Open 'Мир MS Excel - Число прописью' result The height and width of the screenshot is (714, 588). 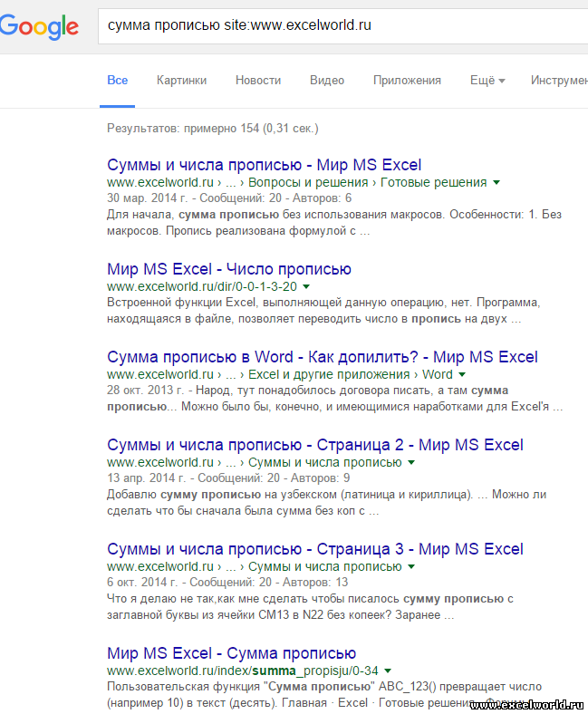click(x=229, y=269)
